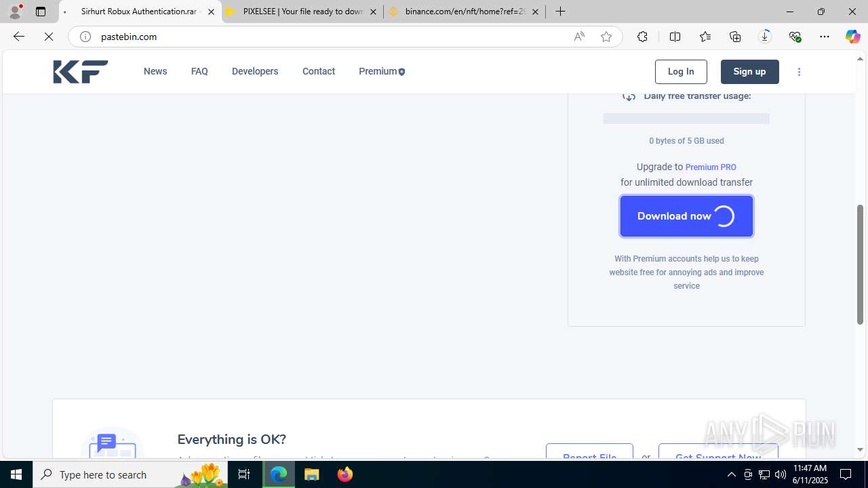Show the Downloads panel
Viewport: 868px width, 488px height.
click(x=765, y=37)
